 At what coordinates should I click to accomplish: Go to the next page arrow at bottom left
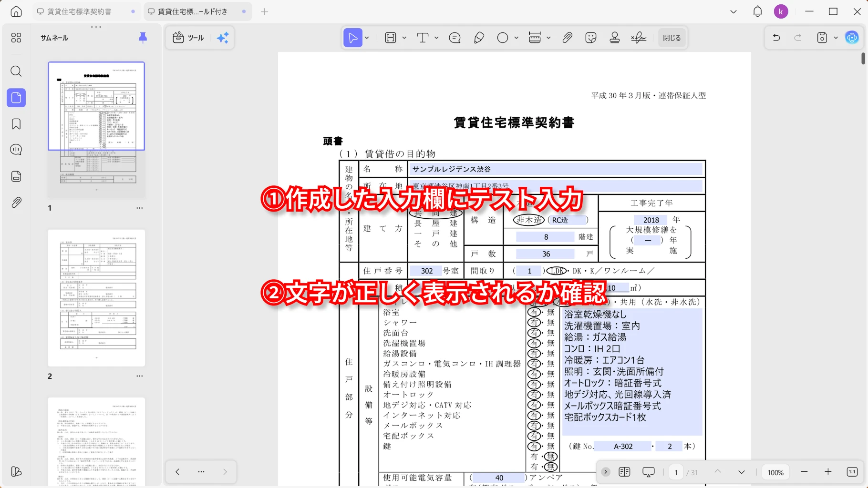tap(225, 472)
